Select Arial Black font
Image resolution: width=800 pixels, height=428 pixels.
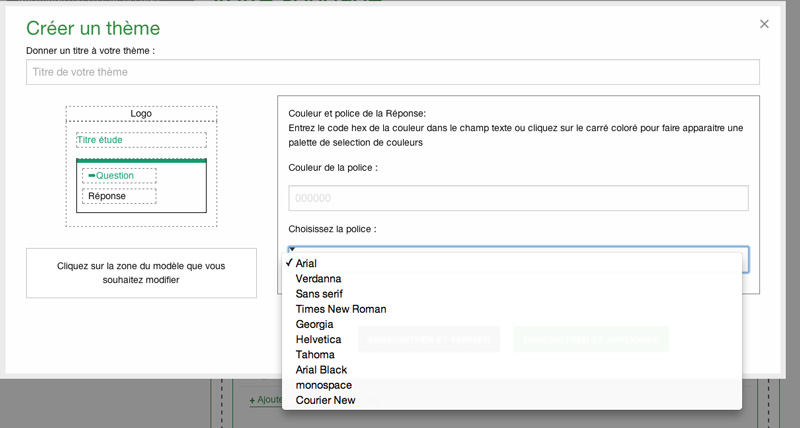click(321, 370)
